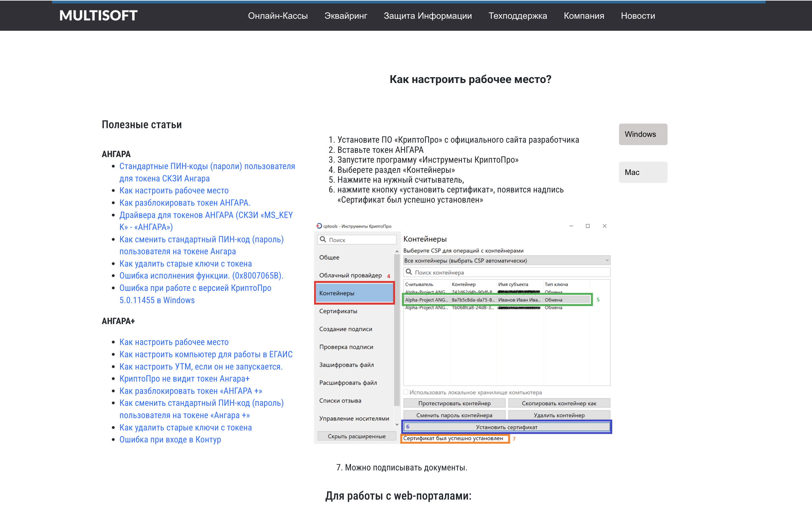Viewport: 812px width, 511px height.
Task: Select Создание подписи in cptools sidebar
Action: [x=346, y=329]
